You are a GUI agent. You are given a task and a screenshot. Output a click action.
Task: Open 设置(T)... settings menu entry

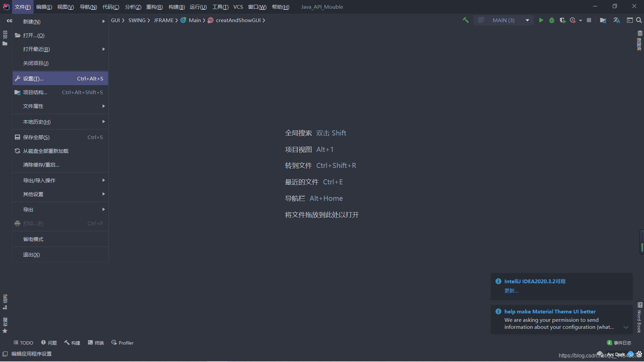point(60,78)
